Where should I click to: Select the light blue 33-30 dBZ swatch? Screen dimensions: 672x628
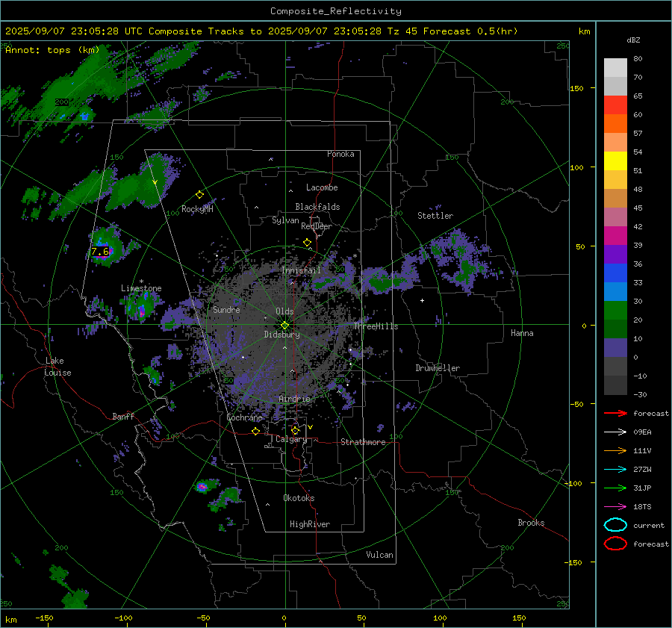(615, 292)
